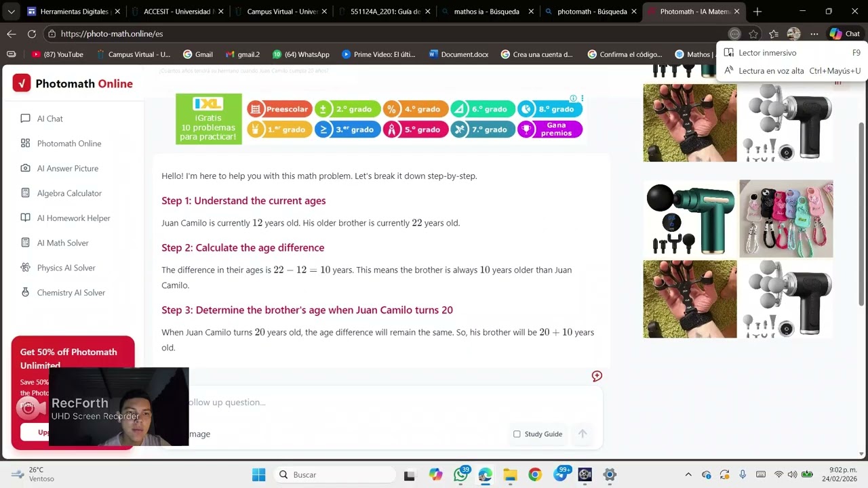Open gmail.2 bookmark
The image size is (868, 488).
242,54
